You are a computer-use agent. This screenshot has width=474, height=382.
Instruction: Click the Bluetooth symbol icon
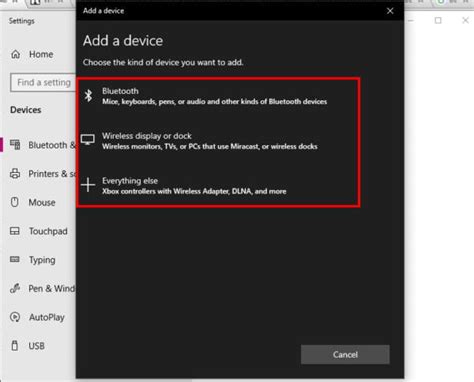click(x=88, y=96)
